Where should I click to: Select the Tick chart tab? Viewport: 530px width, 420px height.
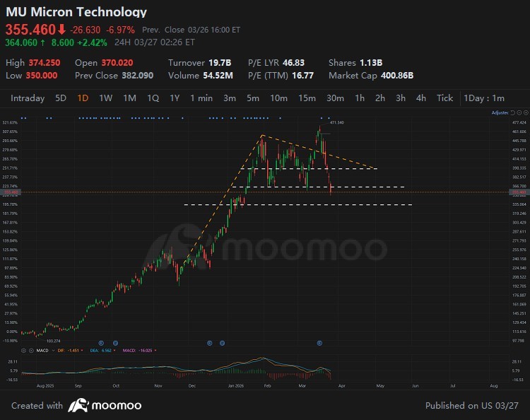(x=444, y=98)
